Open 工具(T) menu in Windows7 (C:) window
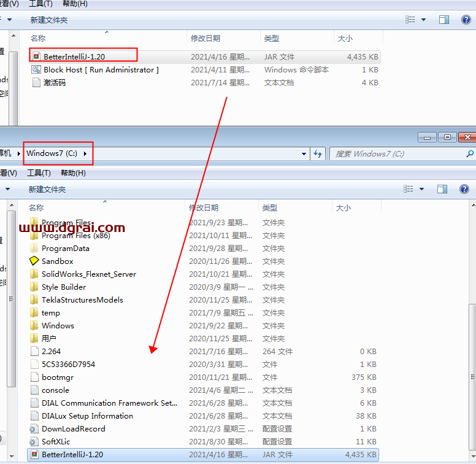This screenshot has height=464, width=476. coord(39,173)
